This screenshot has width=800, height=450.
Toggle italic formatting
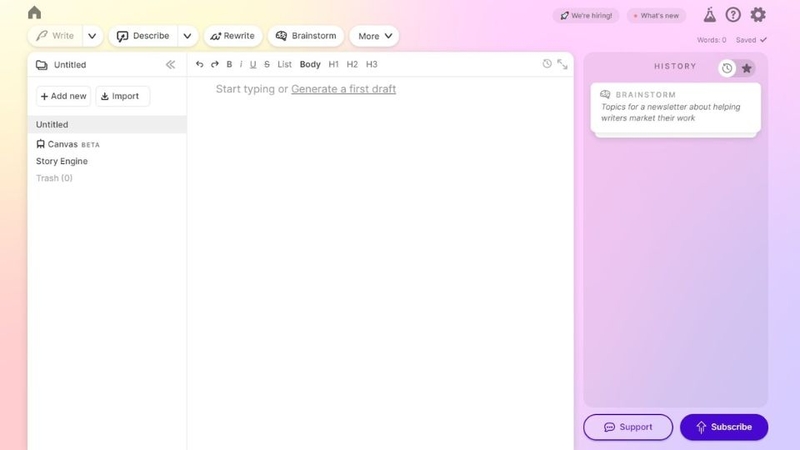(x=241, y=64)
